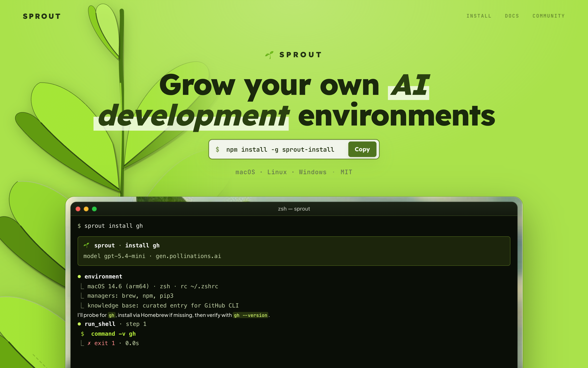Click the yellow minimize dot in terminal window
This screenshot has width=588, height=368.
[x=86, y=209]
